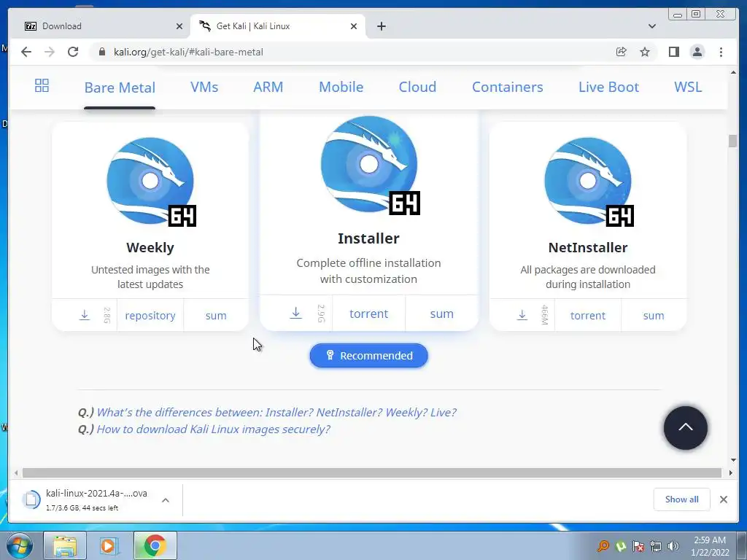This screenshot has height=560, width=747.
Task: Click the orange magnifier tray icon
Action: (603, 546)
